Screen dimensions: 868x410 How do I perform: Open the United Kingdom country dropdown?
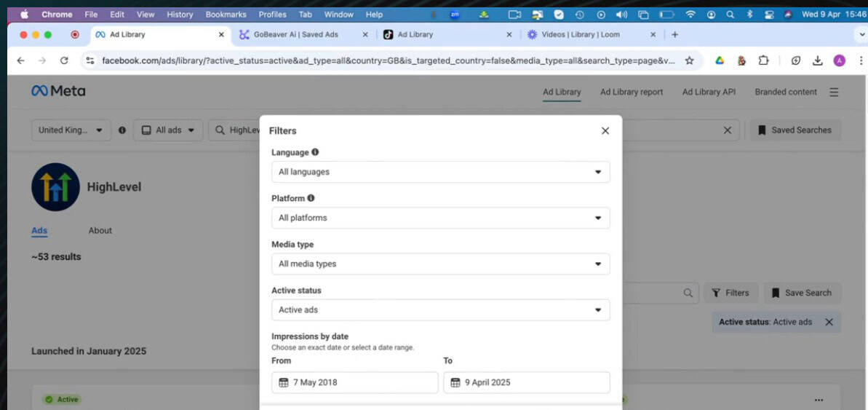coord(71,130)
